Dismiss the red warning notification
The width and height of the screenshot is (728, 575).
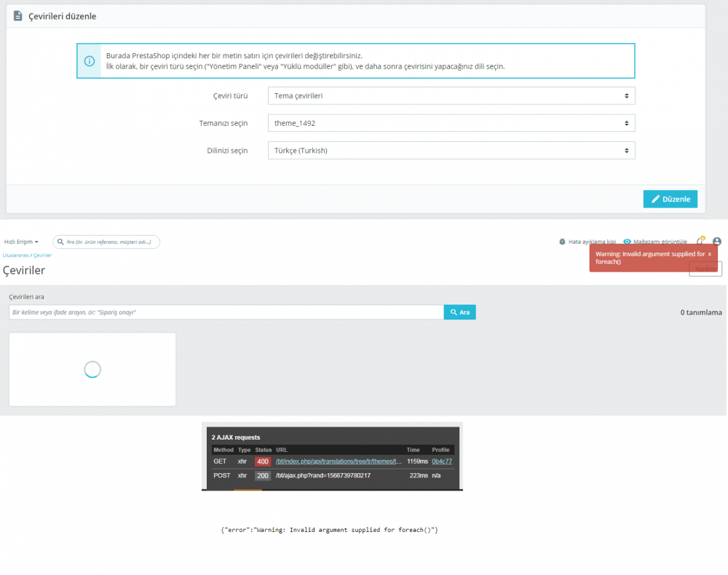click(x=709, y=254)
